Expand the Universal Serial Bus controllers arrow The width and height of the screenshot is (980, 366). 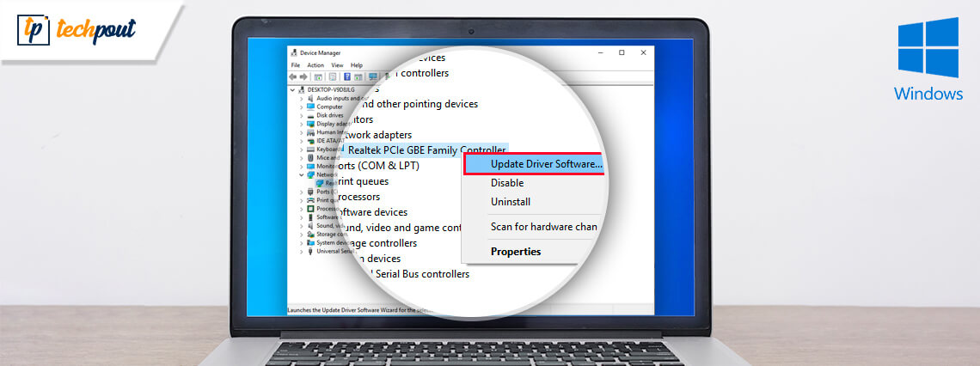click(302, 252)
